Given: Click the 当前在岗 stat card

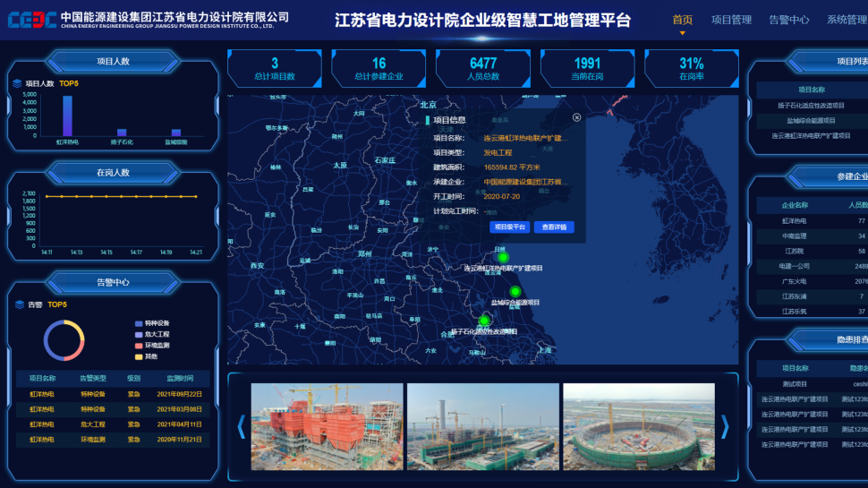Looking at the screenshot, I should (587, 69).
